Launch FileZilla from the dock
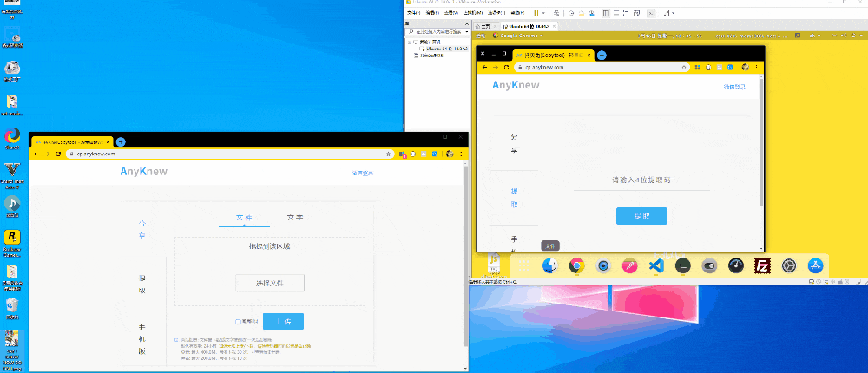The height and width of the screenshot is (373, 868). pyautogui.click(x=763, y=266)
